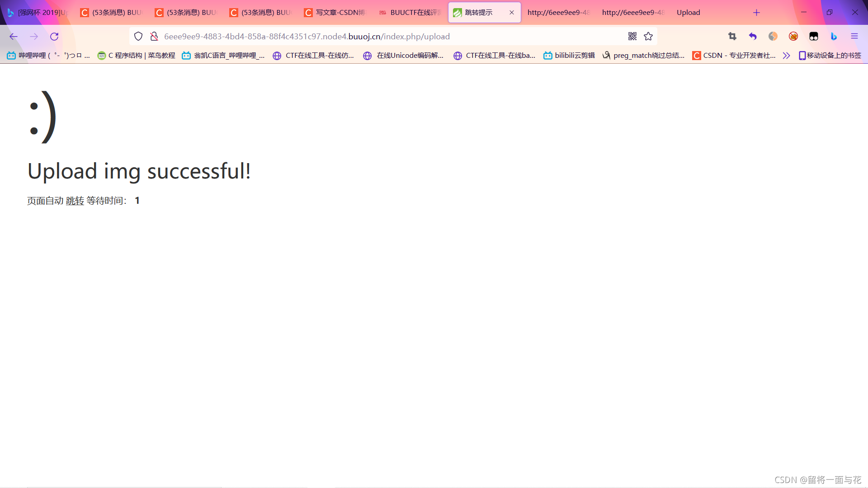Screen dimensions: 868x488
Task: Click the purple undo arrow icon
Action: click(x=753, y=37)
